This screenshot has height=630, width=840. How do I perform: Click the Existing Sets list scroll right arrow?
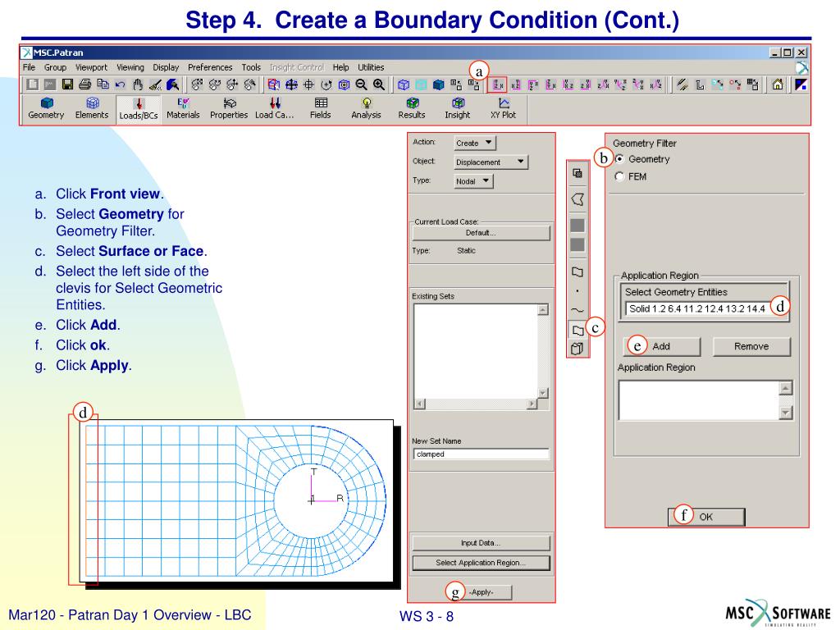coord(532,404)
